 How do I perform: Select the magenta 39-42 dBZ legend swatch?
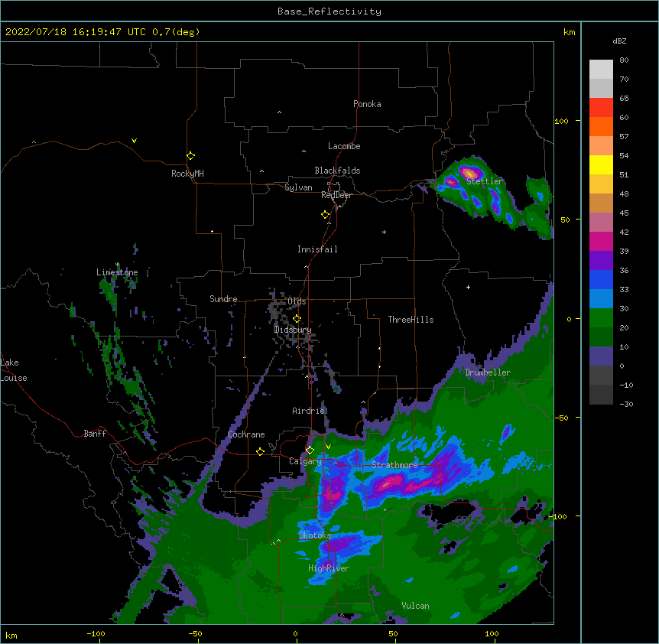(601, 241)
